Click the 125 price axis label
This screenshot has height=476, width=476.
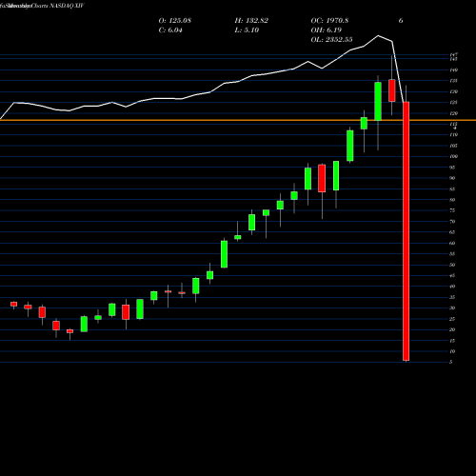coord(453,103)
